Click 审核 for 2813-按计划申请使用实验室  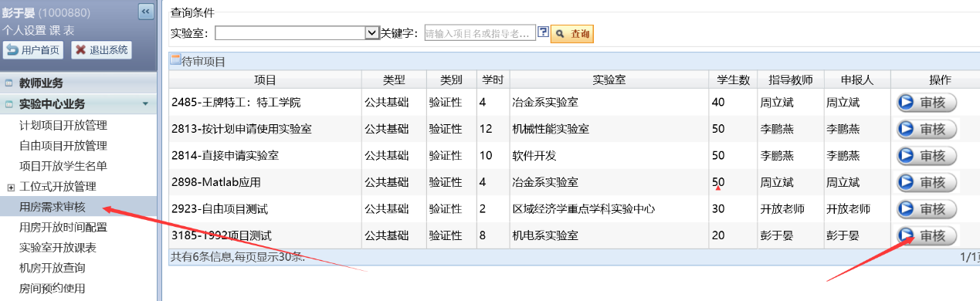(927, 129)
